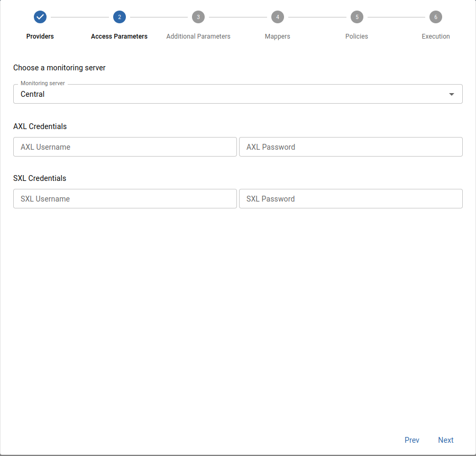This screenshot has width=476, height=456.
Task: Go to the Providers step label
Action: click(x=40, y=37)
